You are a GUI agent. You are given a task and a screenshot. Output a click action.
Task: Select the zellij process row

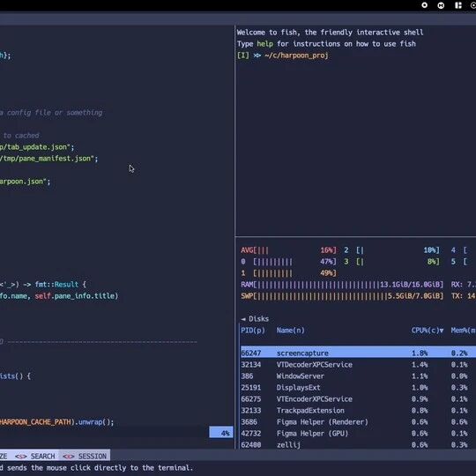coord(358,445)
